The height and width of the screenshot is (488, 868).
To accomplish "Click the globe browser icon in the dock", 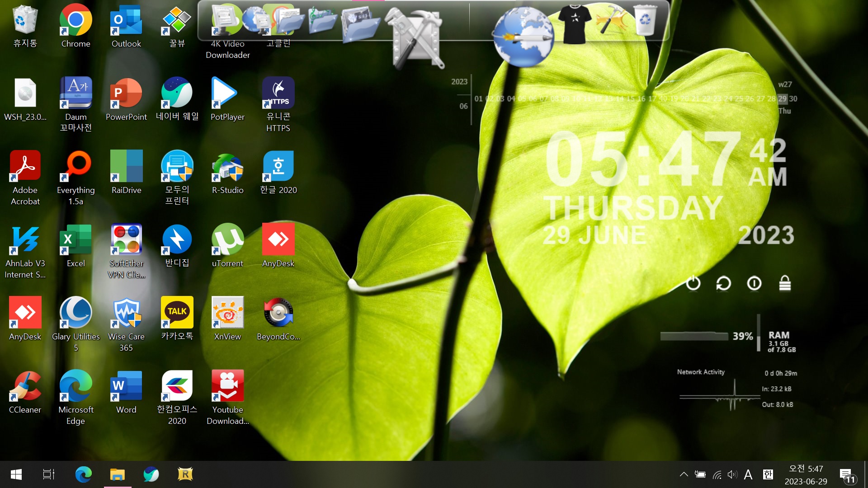I will coord(523,36).
